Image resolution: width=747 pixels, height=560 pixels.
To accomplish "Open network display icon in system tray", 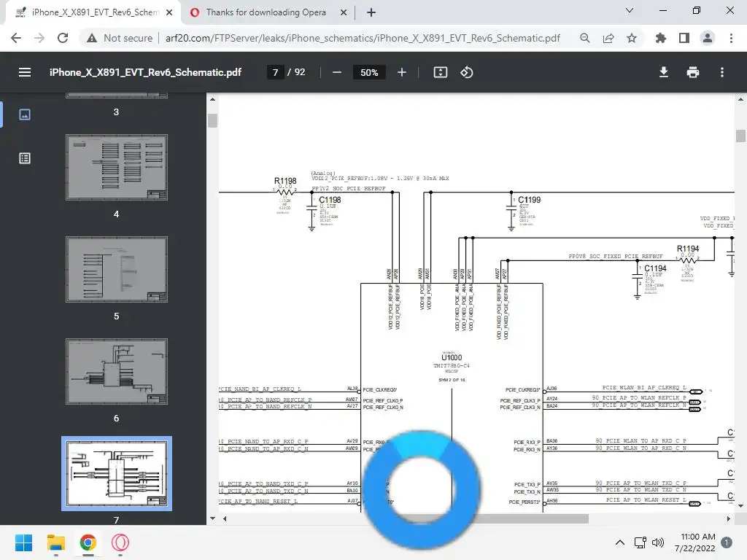I will click(x=640, y=542).
